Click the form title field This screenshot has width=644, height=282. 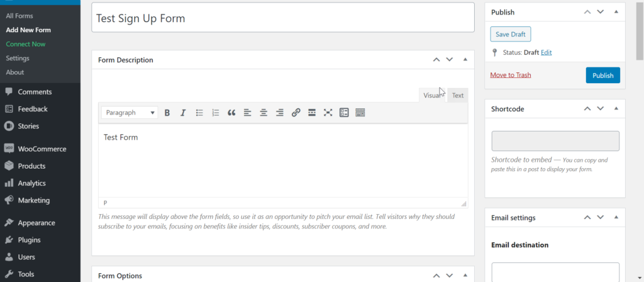click(x=283, y=18)
